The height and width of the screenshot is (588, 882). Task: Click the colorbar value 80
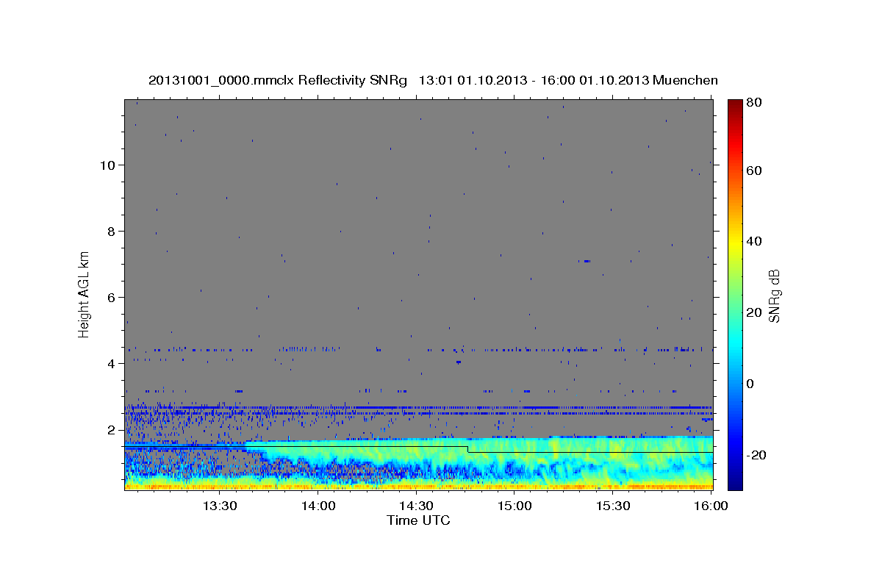tap(754, 103)
